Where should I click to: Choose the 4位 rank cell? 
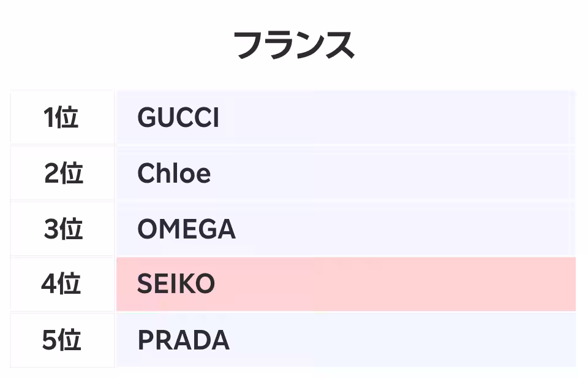tap(62, 285)
